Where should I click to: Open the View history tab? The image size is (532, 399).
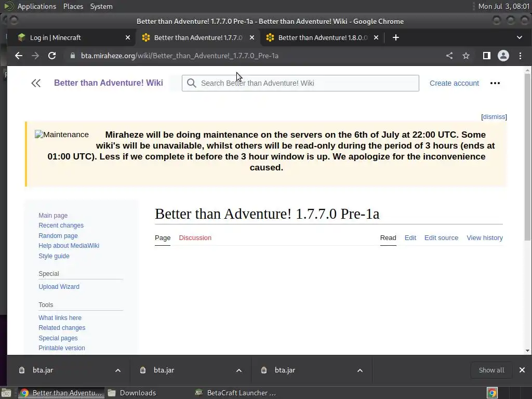(x=485, y=238)
